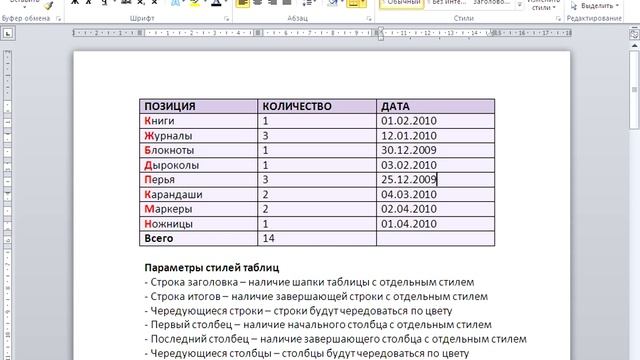Click the text effects glowing A icon

pyautogui.click(x=176, y=3)
